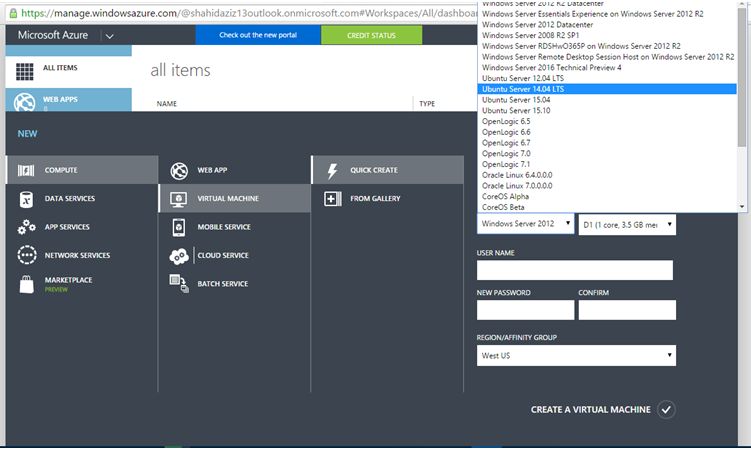
Task: Click the Marketplace shopping bag icon
Action: 27,284
